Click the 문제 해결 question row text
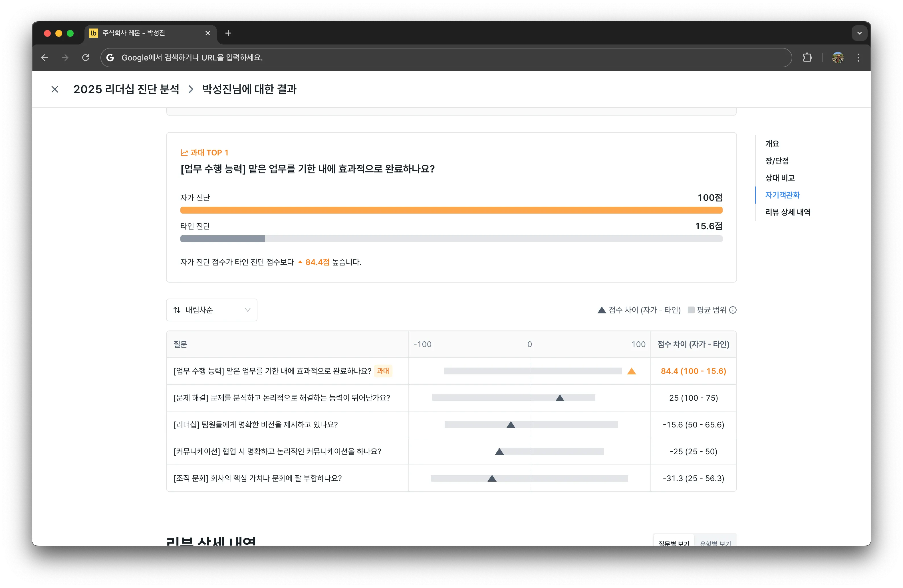 pyautogui.click(x=281, y=398)
